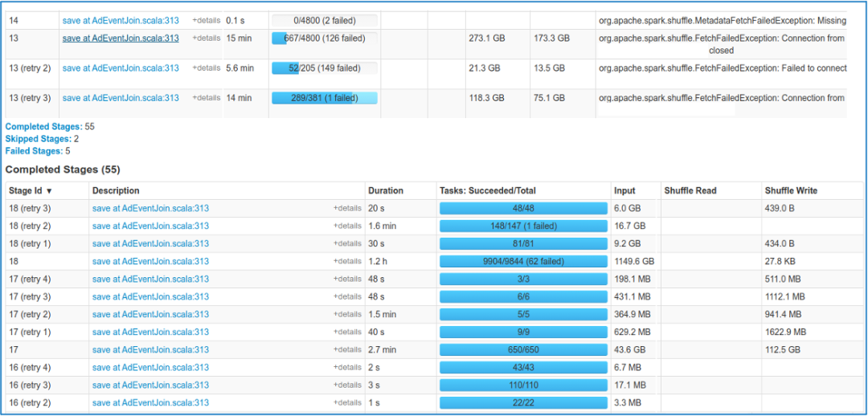Expand +details for stage 14
This screenshot has width=868, height=416.
tap(206, 20)
